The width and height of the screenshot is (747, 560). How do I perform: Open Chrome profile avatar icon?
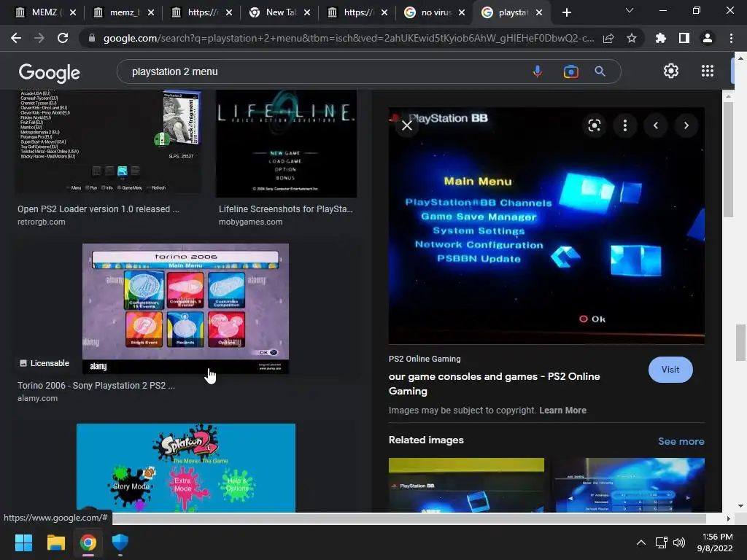tap(708, 38)
